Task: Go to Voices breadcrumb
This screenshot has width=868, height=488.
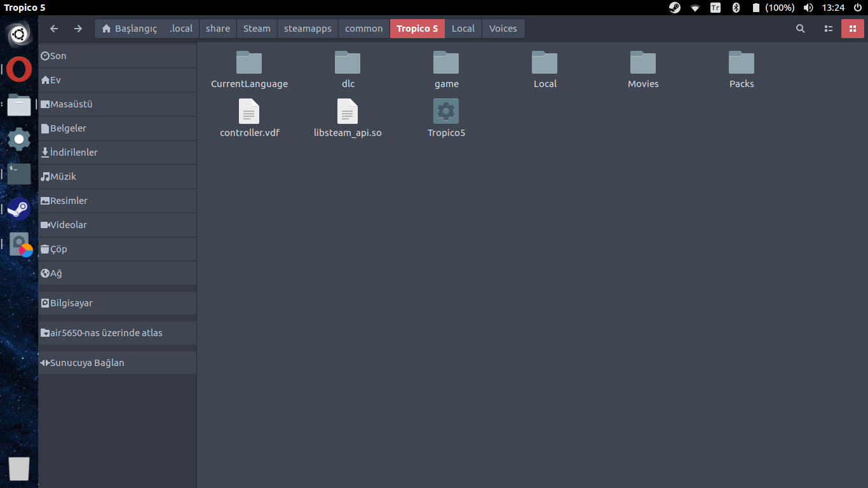Action: pyautogui.click(x=503, y=29)
